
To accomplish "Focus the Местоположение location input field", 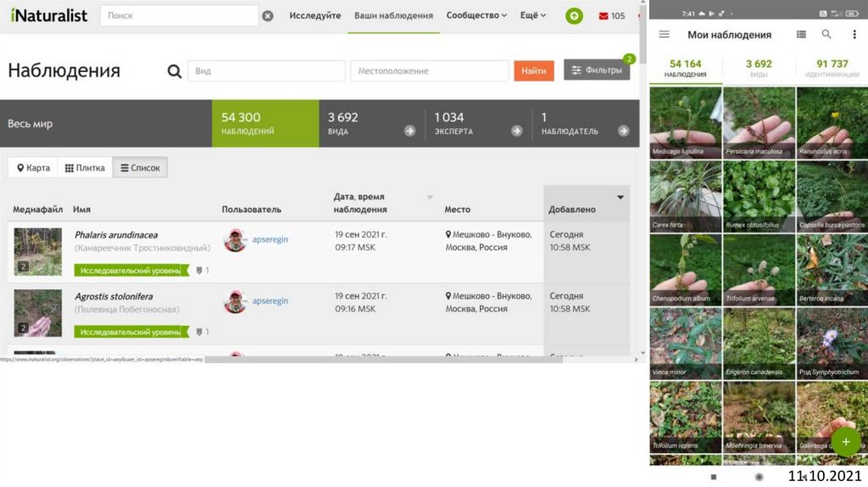I will (x=429, y=71).
